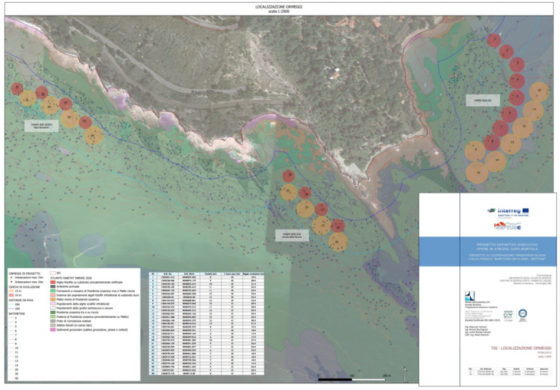Screen dimensions: 560x390
Task: Click the empty SIC boundary legend symbol
Action: (53, 272)
